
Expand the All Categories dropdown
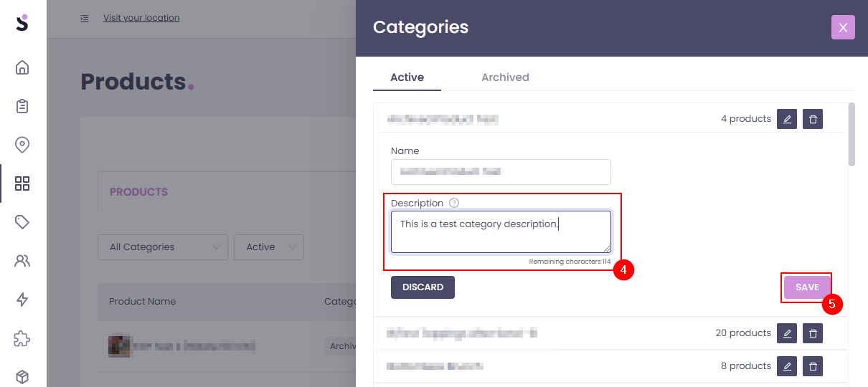coord(163,247)
